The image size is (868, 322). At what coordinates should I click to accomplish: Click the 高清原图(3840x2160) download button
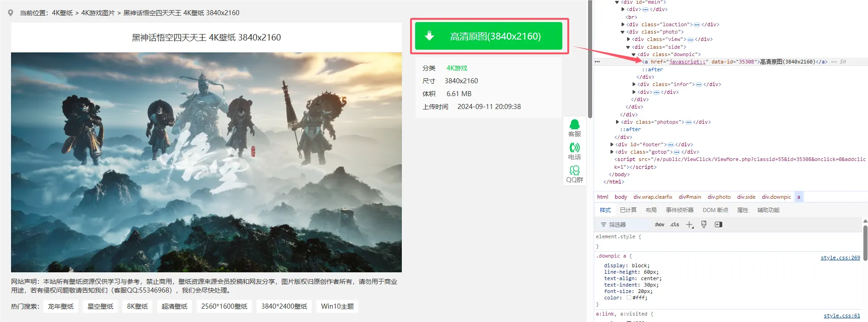coord(489,36)
